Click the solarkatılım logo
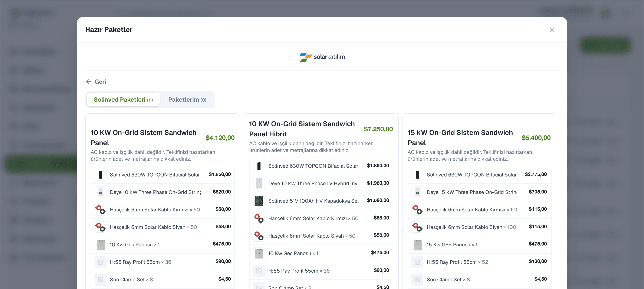Image resolution: width=644 pixels, height=289 pixels. click(x=322, y=57)
